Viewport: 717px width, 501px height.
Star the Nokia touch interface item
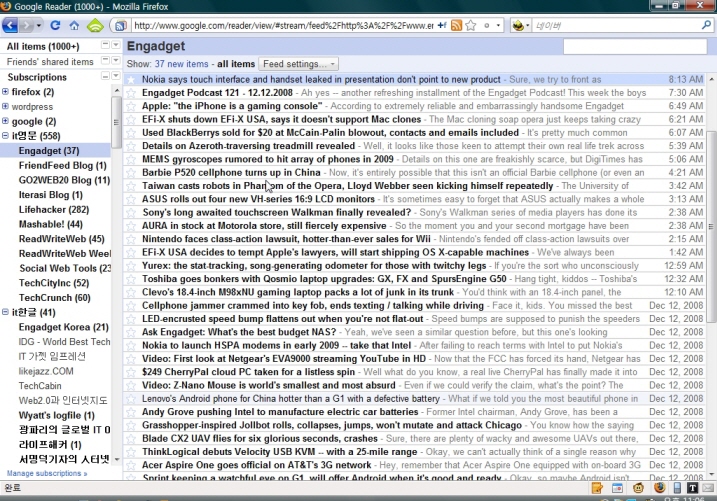[131, 80]
